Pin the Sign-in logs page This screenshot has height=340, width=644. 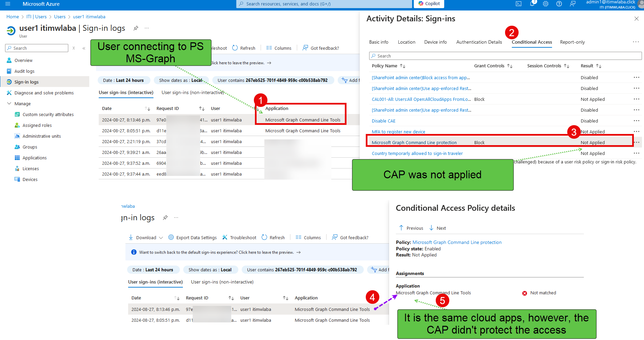point(136,28)
